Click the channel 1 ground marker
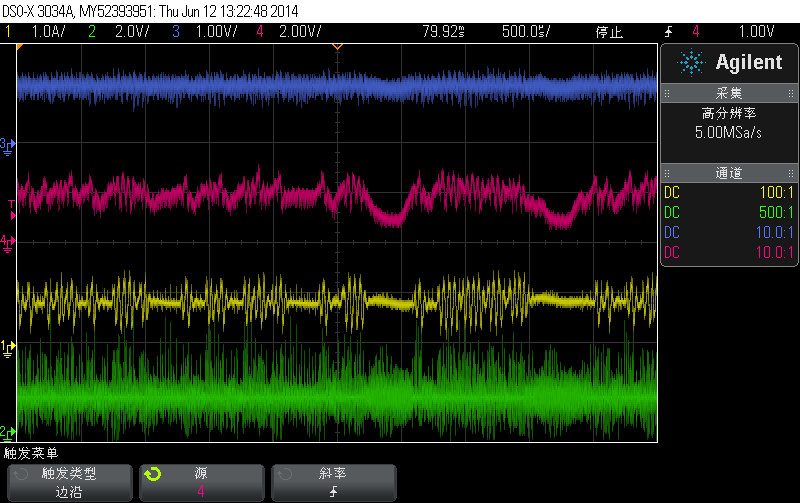Viewport: 800px width, 503px height. pyautogui.click(x=7, y=348)
